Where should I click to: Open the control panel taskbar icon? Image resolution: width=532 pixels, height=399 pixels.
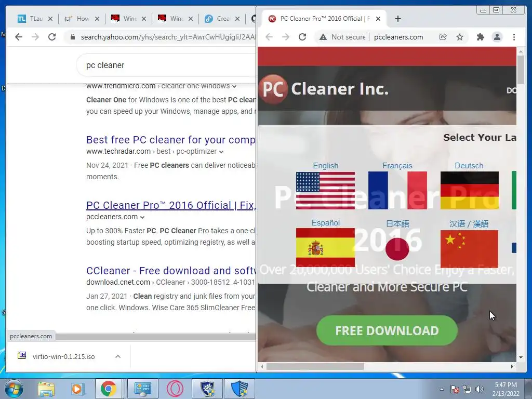click(x=143, y=389)
